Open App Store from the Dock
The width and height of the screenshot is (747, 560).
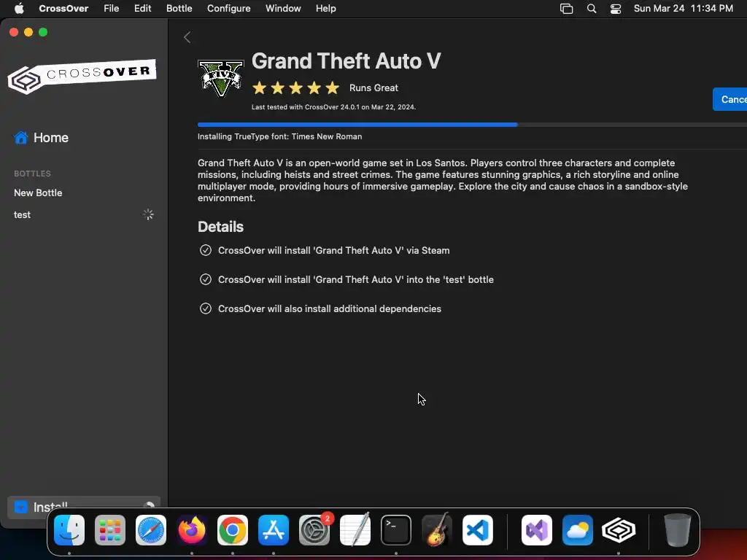click(x=274, y=530)
